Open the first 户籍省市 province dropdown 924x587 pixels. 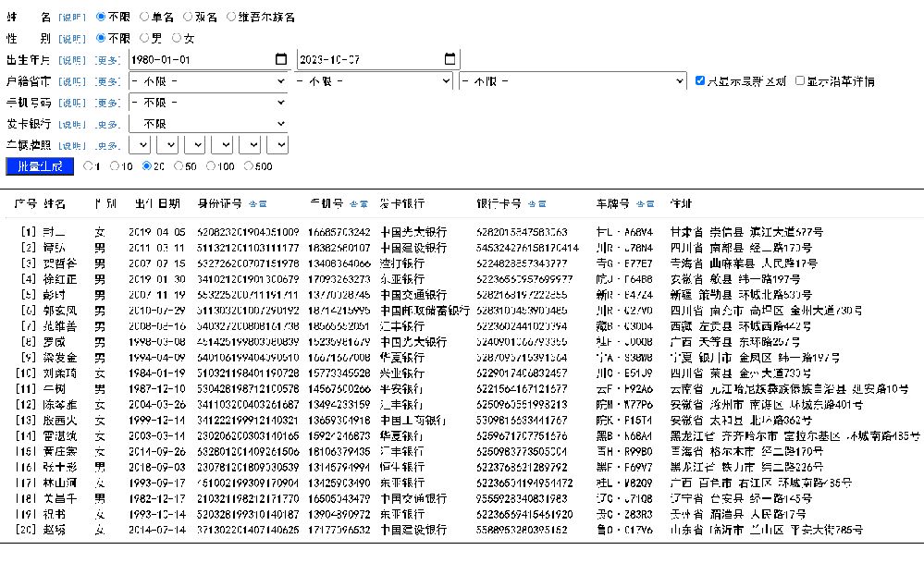[x=205, y=80]
